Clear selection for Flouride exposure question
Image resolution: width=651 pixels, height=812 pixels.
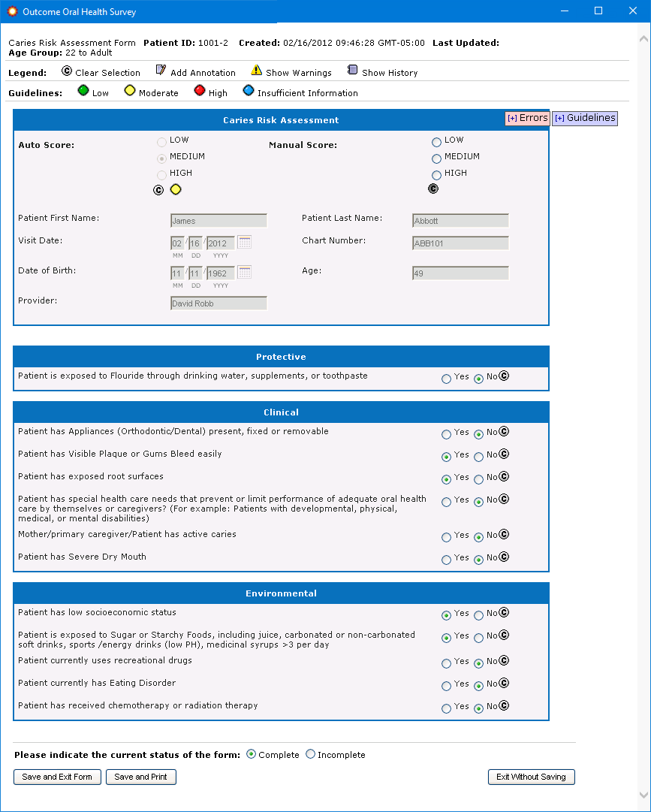click(x=504, y=376)
